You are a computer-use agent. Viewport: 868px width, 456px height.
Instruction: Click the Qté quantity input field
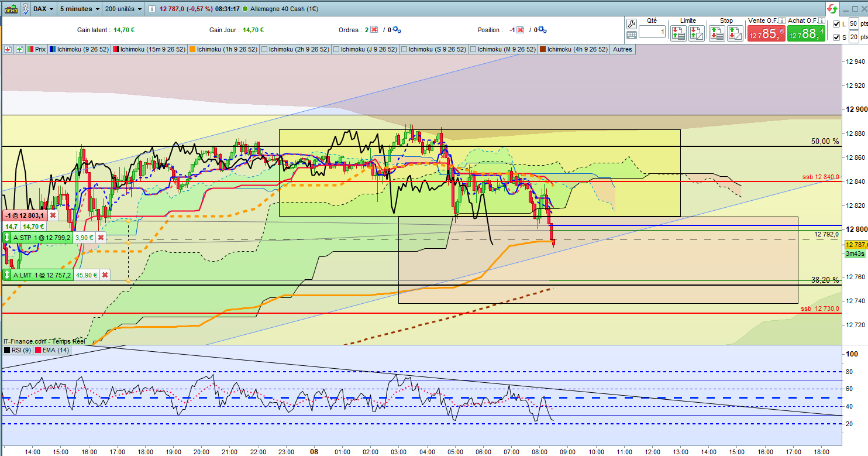(x=652, y=32)
